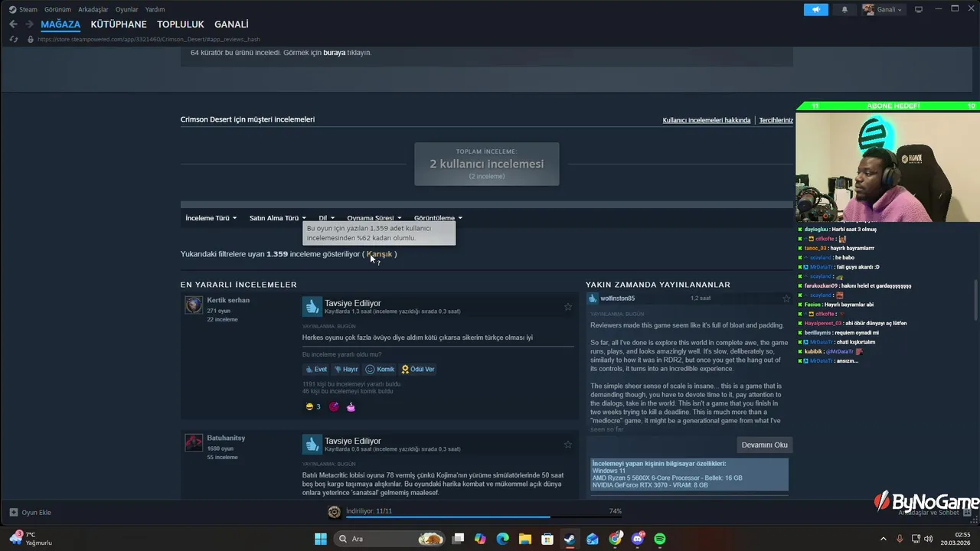Open File Explorer from taskbar
This screenshot has width=980, height=551.
[524, 539]
